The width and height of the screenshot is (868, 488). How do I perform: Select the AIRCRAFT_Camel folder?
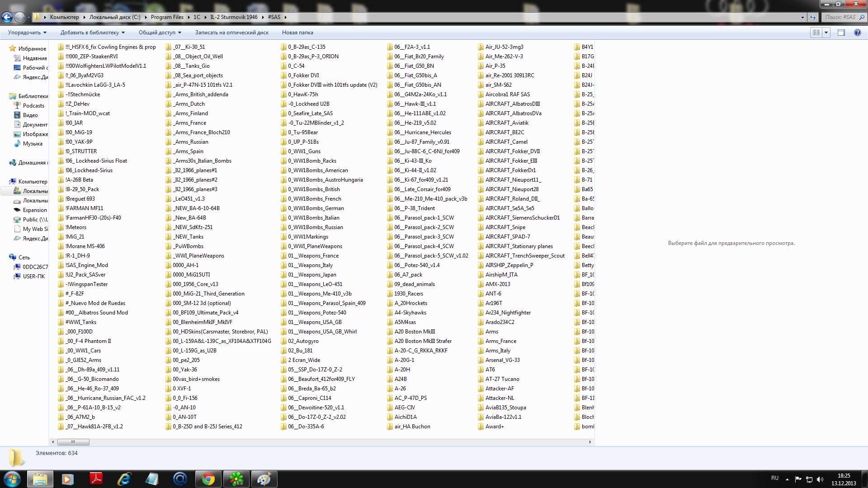[x=506, y=142]
